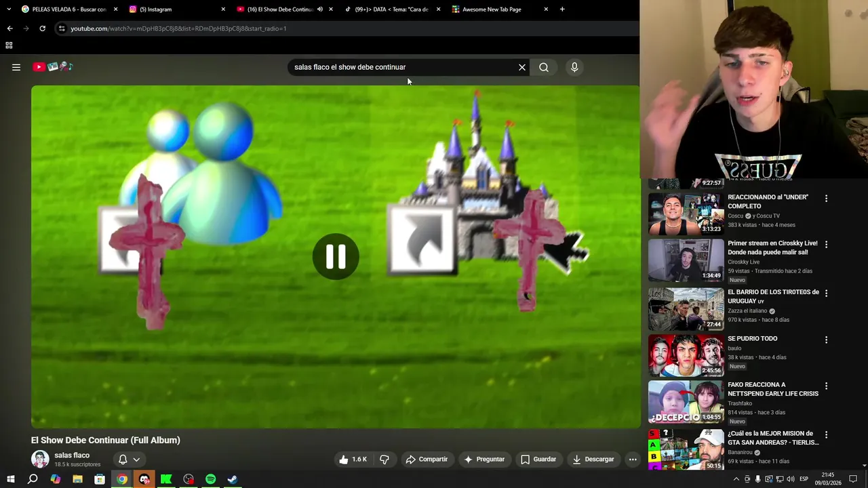Open options for Primer stream en Ciroskky Live
The width and height of the screenshot is (868, 488).
826,244
